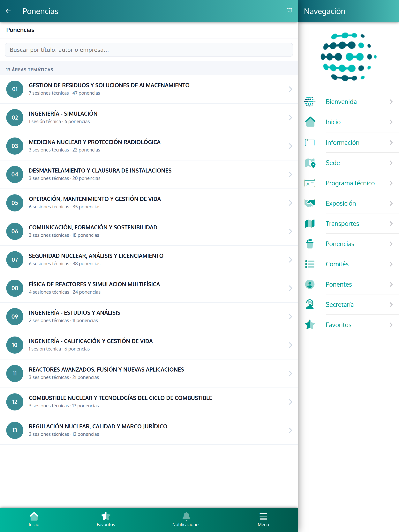Click the chevron next to Ponentes

pos(391,284)
